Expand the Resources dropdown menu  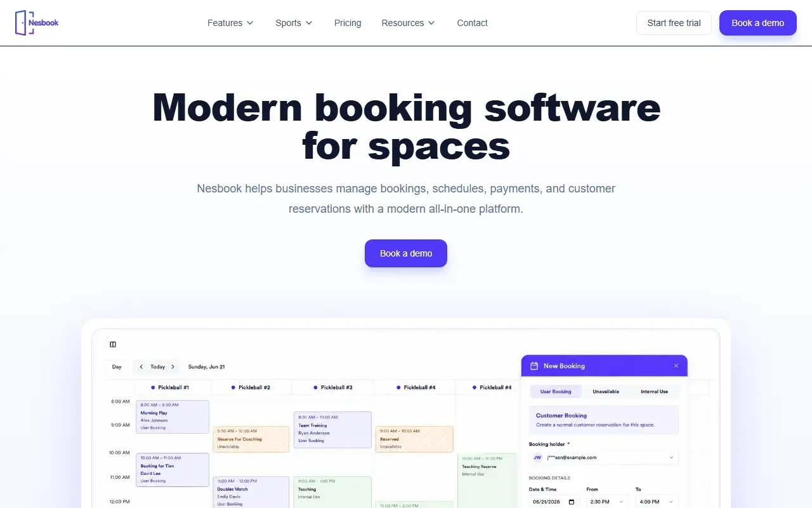408,23
